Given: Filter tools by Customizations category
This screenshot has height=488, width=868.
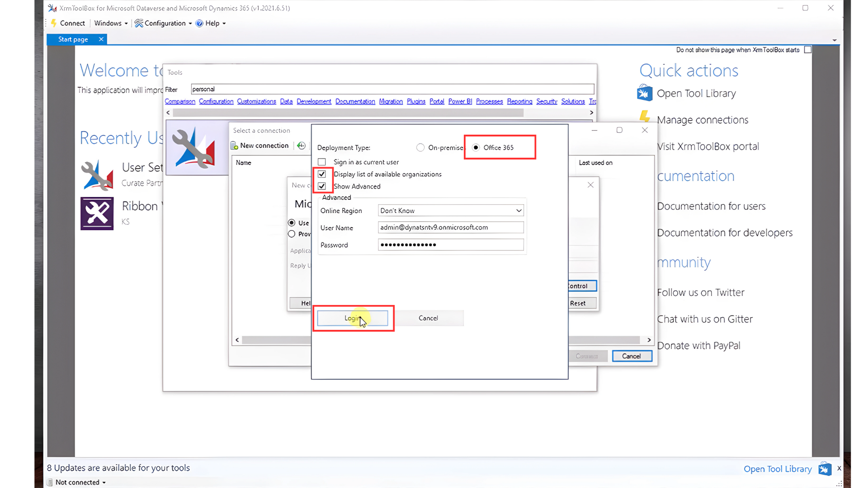Looking at the screenshot, I should [256, 101].
